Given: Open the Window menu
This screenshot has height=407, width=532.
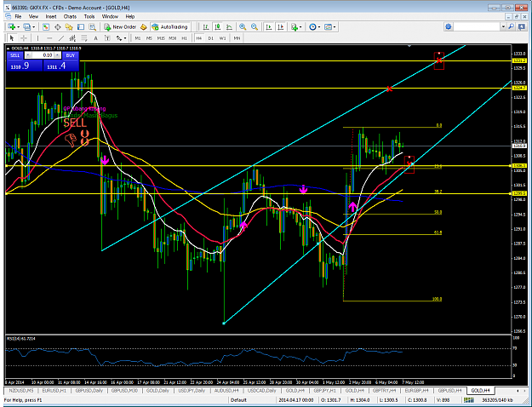Looking at the screenshot, I should click(x=110, y=16).
